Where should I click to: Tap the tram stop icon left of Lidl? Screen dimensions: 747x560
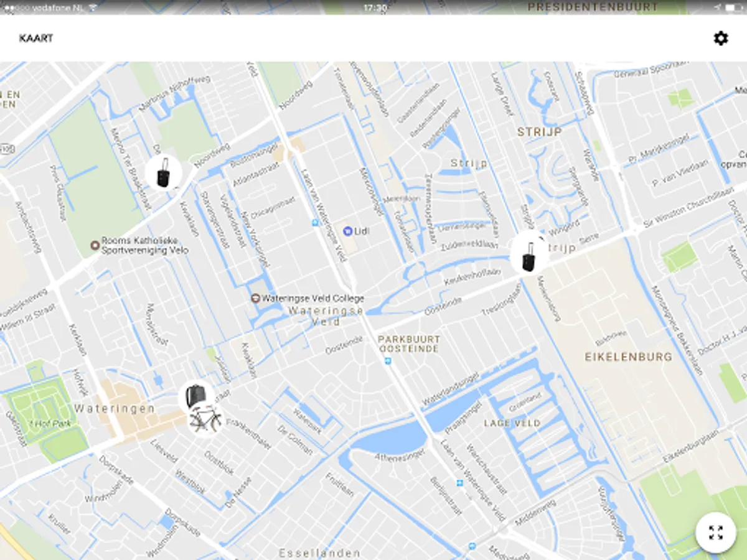click(315, 222)
